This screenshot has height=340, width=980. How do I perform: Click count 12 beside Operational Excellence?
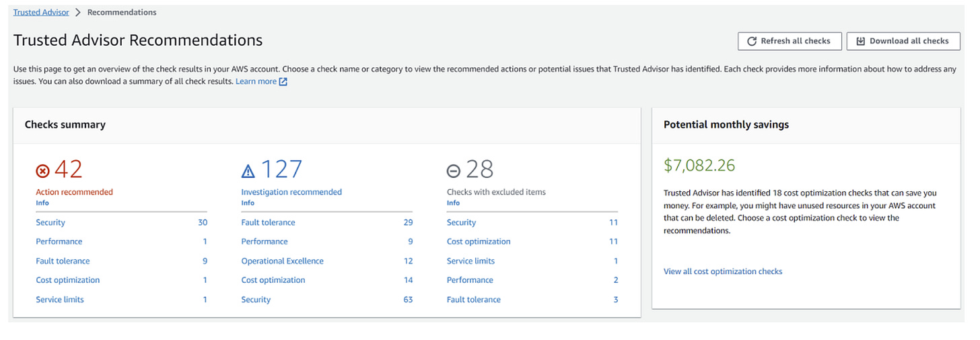click(x=408, y=261)
